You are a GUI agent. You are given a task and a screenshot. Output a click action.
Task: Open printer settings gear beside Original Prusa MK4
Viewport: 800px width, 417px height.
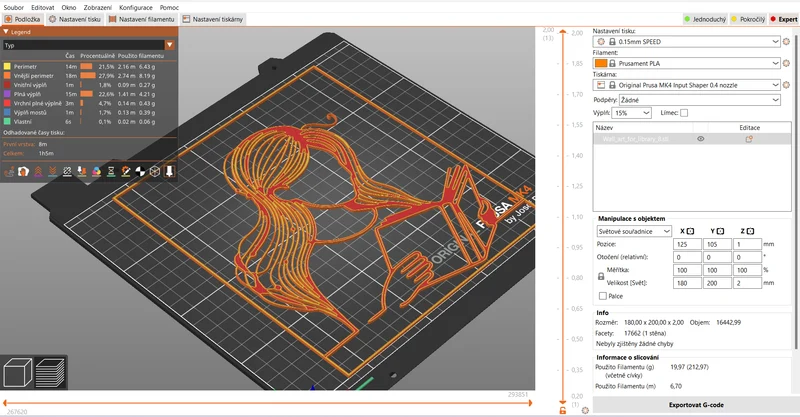click(x=786, y=85)
